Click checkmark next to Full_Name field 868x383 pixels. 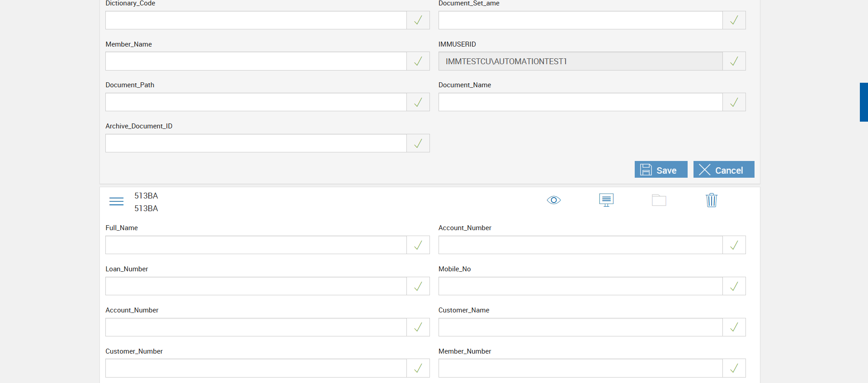[x=418, y=245]
